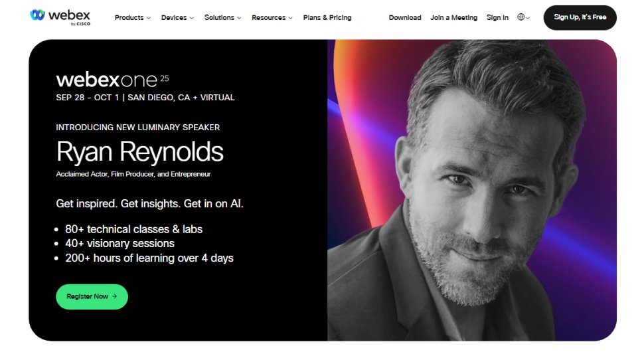Click the Ryan Reynolds headline
Screen dimensions: 644x362
139,151
